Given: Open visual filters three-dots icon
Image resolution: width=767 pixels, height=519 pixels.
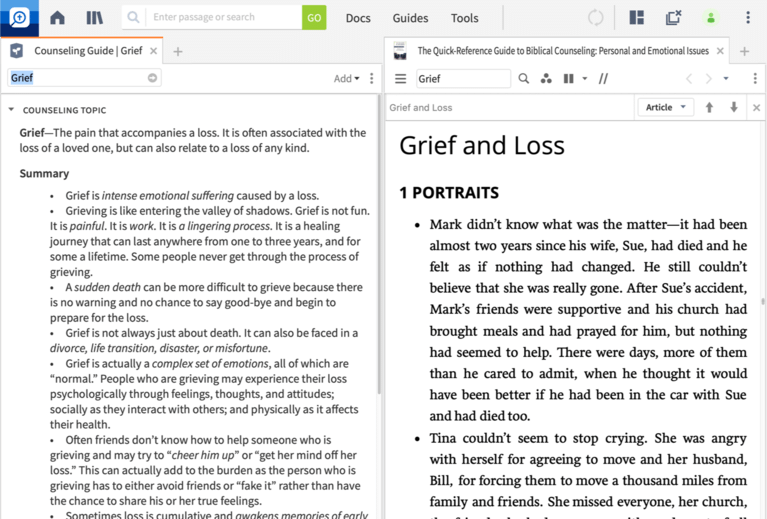Looking at the screenshot, I should click(546, 79).
